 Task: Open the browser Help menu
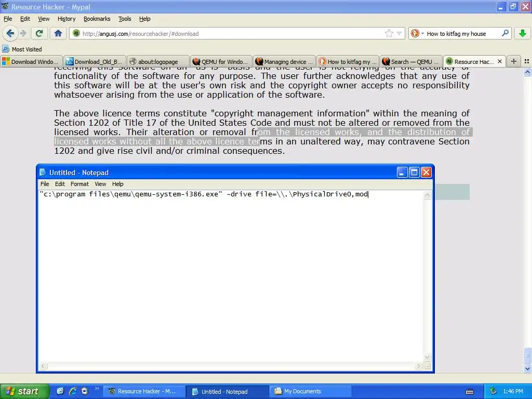(144, 19)
